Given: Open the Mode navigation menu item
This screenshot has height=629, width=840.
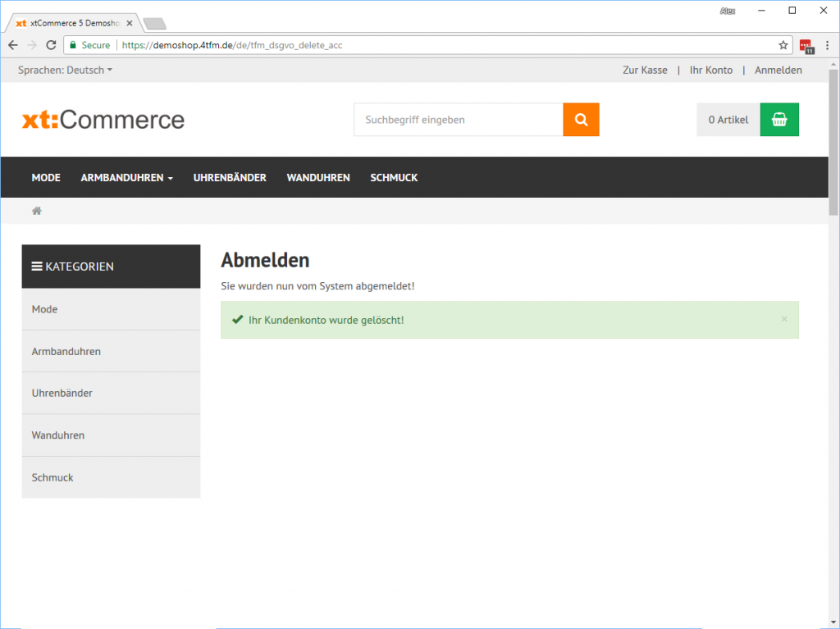Looking at the screenshot, I should coord(46,178).
